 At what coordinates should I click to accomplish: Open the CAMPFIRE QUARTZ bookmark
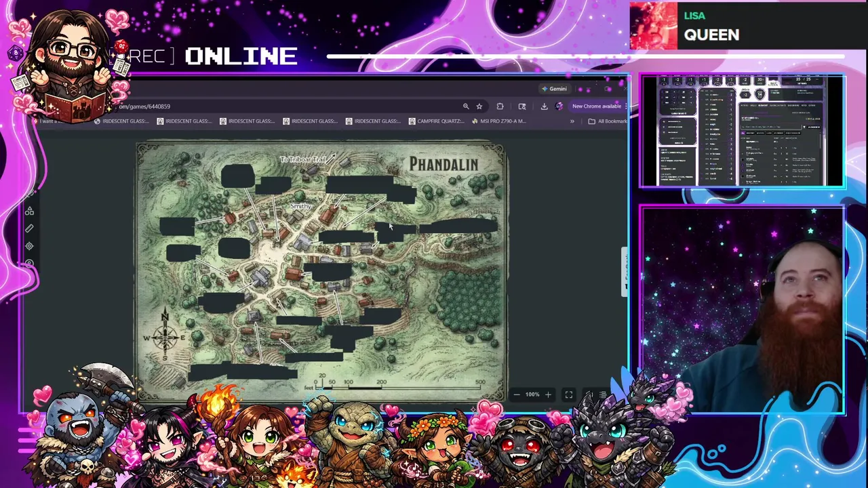pyautogui.click(x=437, y=121)
